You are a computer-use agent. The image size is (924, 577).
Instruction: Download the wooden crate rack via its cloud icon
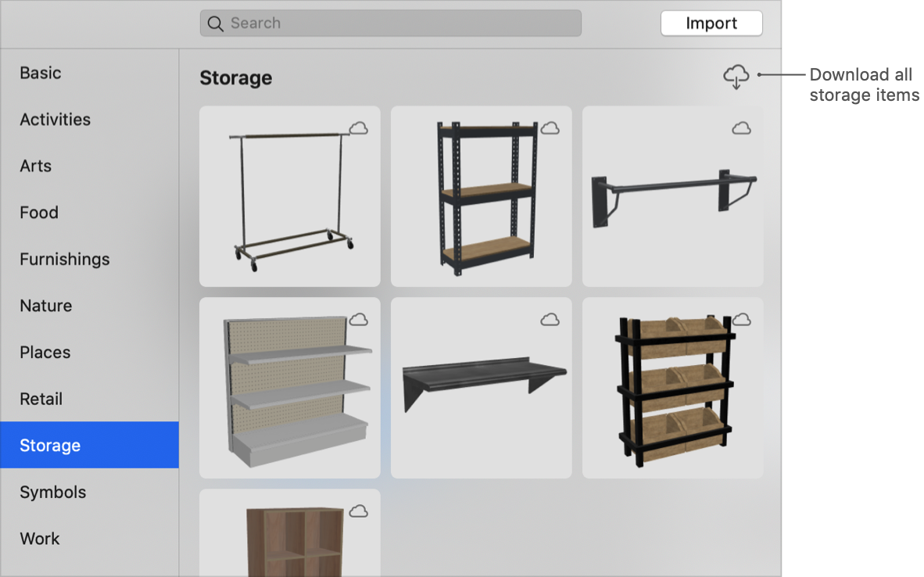click(741, 320)
